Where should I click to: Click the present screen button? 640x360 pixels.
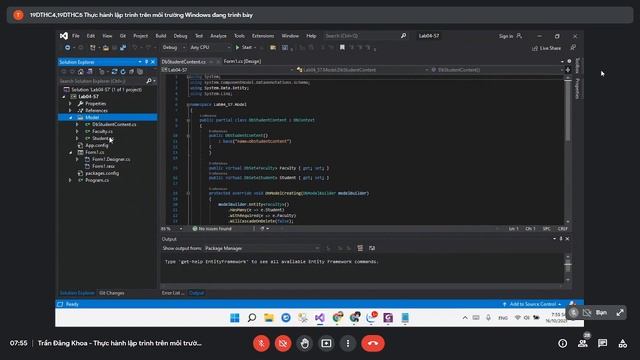(x=326, y=343)
